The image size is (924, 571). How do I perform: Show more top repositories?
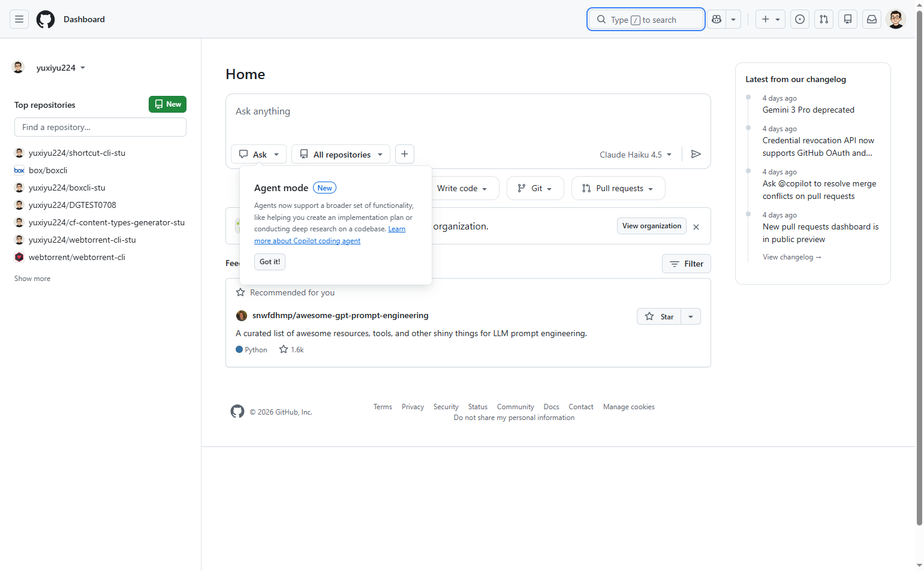click(32, 279)
